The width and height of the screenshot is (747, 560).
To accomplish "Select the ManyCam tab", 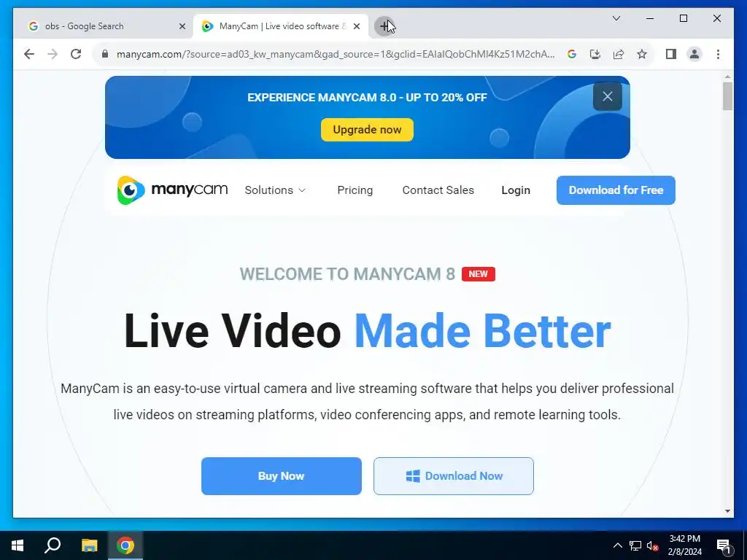I will [x=281, y=26].
